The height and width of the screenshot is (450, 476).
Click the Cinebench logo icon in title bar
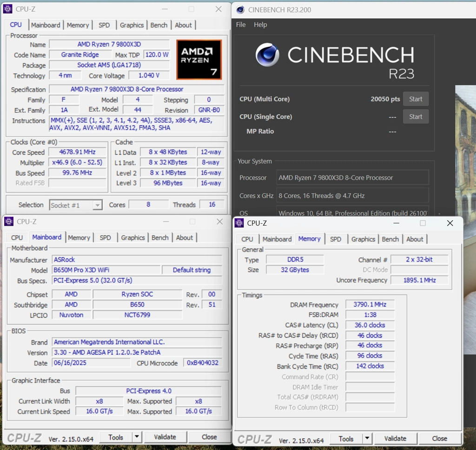pos(240,10)
